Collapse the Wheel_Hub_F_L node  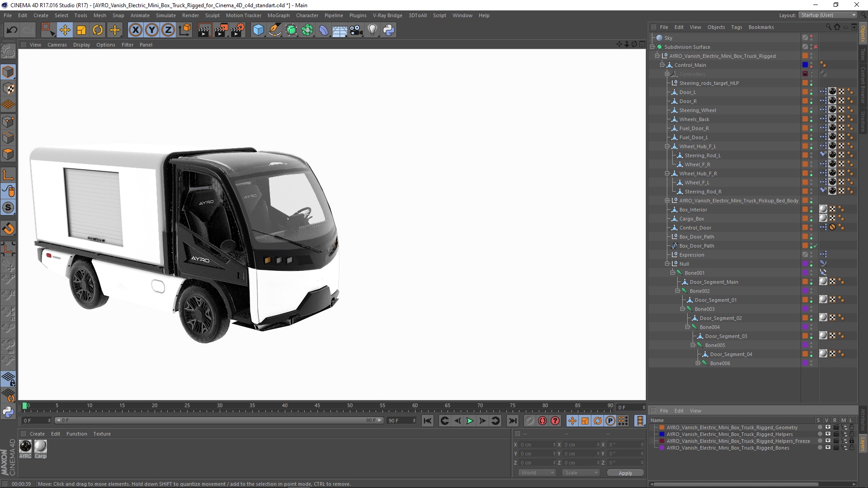[x=667, y=146]
